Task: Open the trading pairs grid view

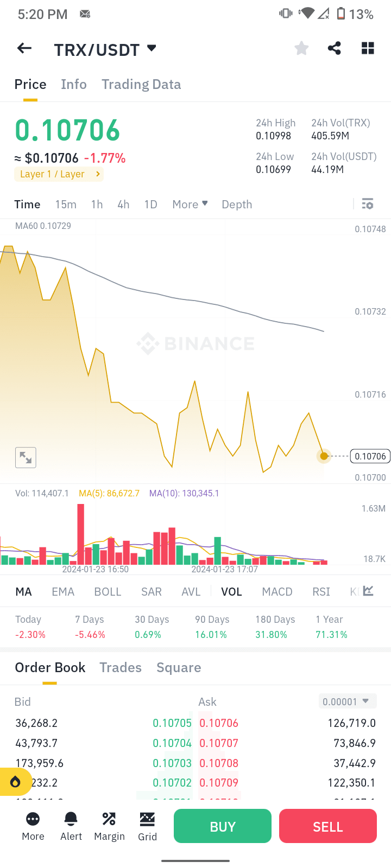Action: pyautogui.click(x=368, y=48)
